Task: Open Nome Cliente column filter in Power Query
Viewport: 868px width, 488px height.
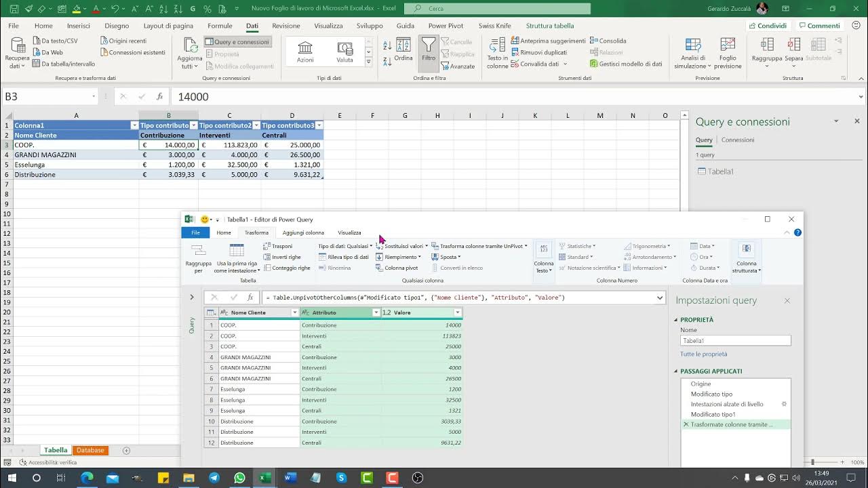Action: (294, 312)
